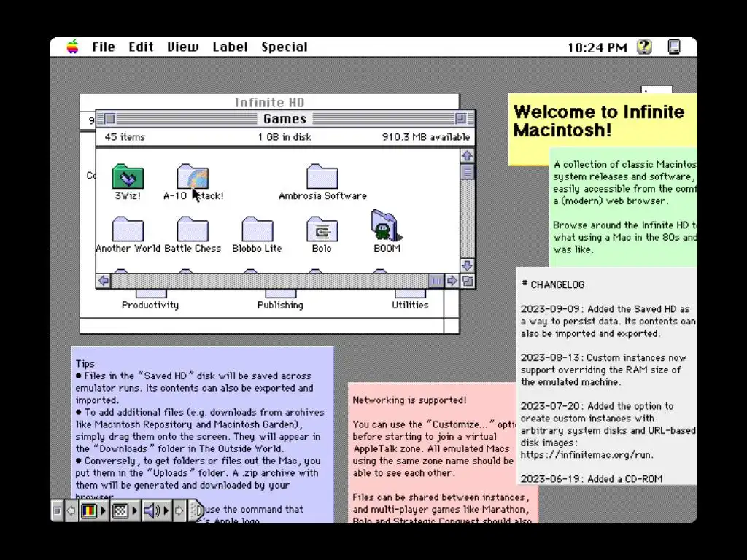Select Publishing folder label in Infinite HD window

coord(280,305)
